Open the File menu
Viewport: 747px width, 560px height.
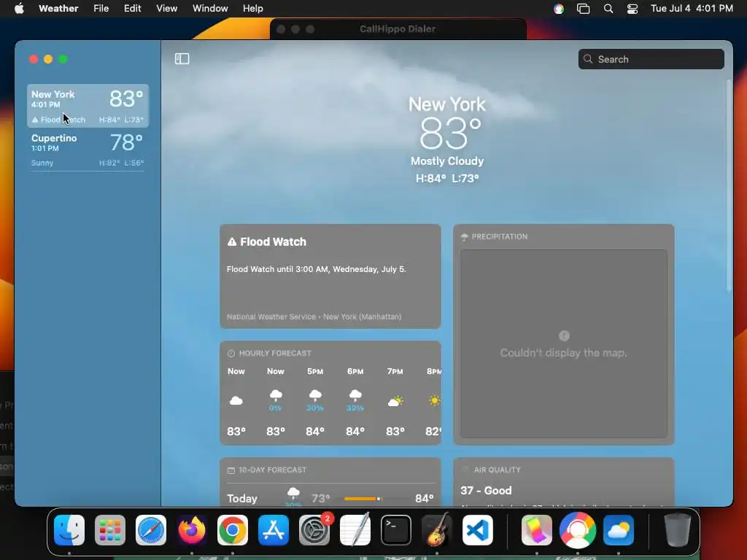(x=101, y=9)
